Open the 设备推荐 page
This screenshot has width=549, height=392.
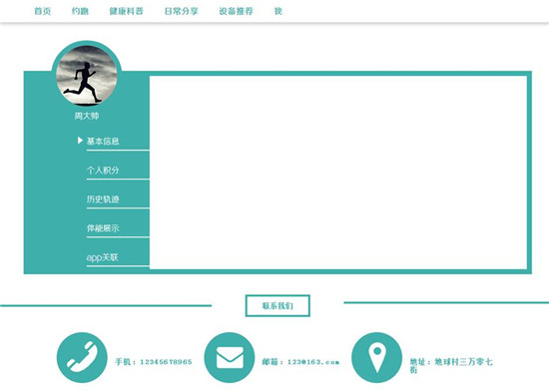[x=236, y=11]
